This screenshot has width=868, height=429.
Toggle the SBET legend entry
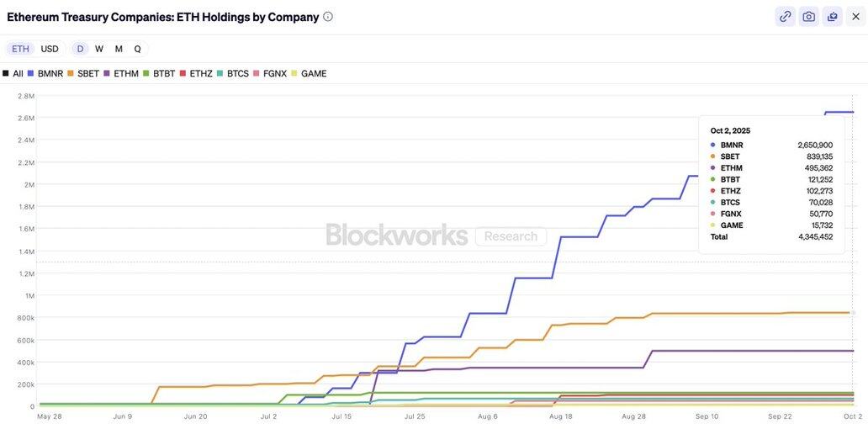[83, 74]
